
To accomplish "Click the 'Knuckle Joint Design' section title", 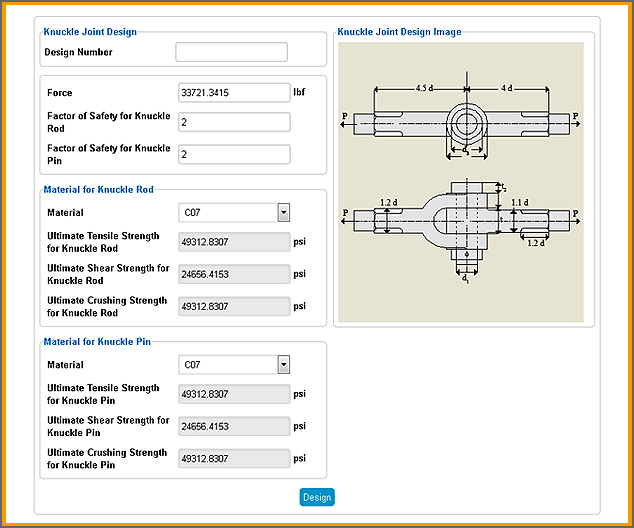I will [x=90, y=32].
